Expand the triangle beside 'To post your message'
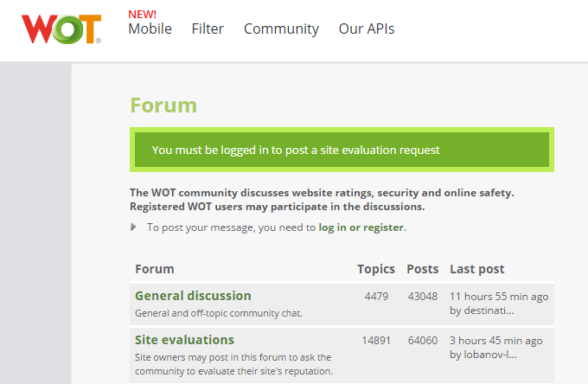 [x=133, y=227]
